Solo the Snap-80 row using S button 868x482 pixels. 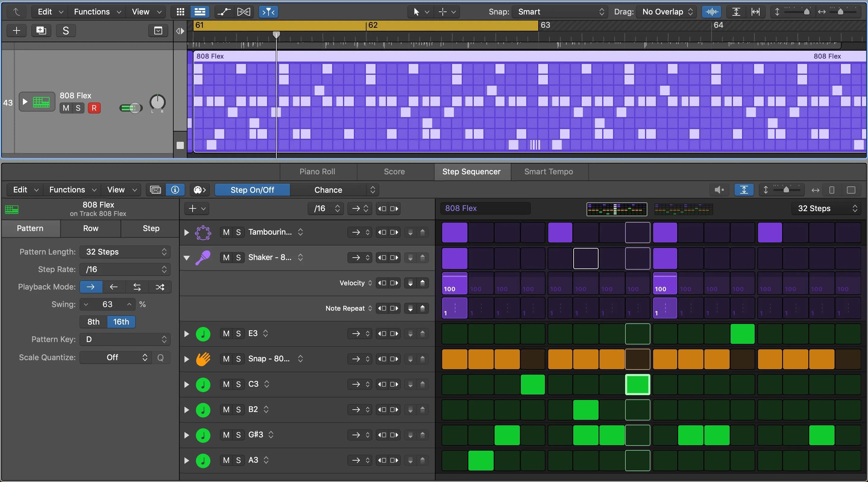click(x=238, y=359)
